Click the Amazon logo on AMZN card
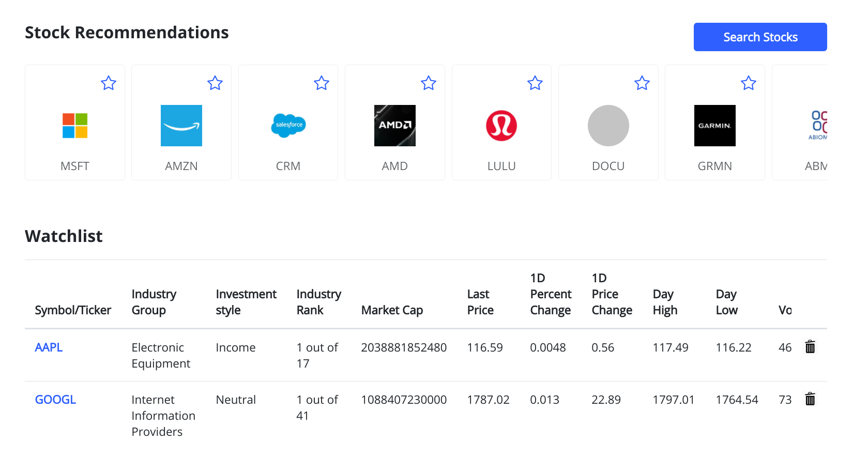The height and width of the screenshot is (472, 868). 181,126
